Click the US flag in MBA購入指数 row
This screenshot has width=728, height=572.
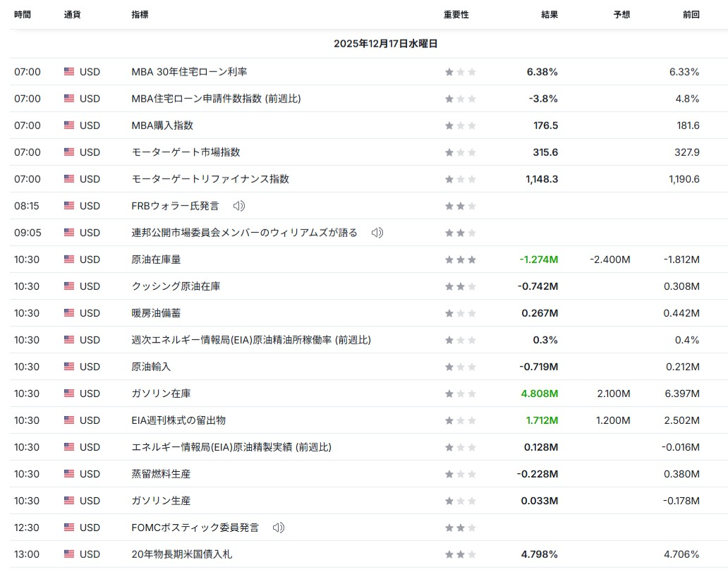tap(69, 126)
